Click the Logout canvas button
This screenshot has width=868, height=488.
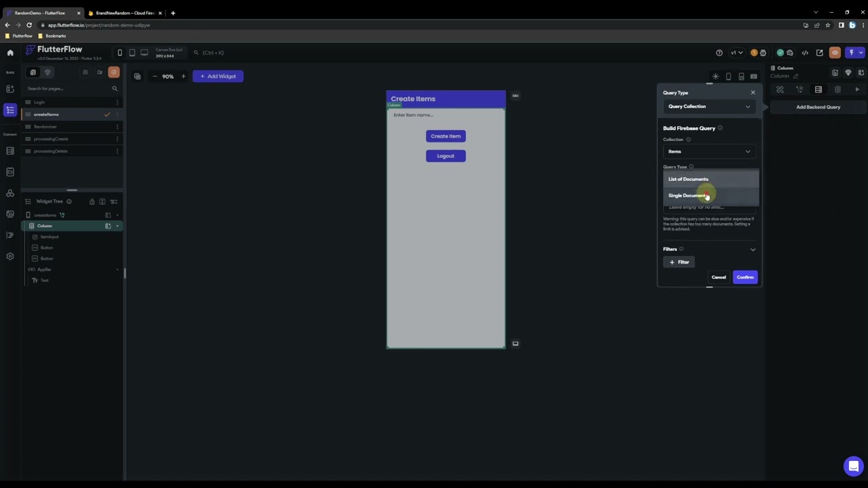(446, 156)
